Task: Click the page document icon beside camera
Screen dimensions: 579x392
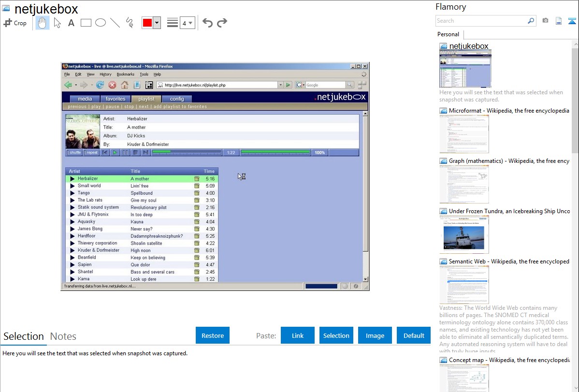Action: (x=559, y=21)
